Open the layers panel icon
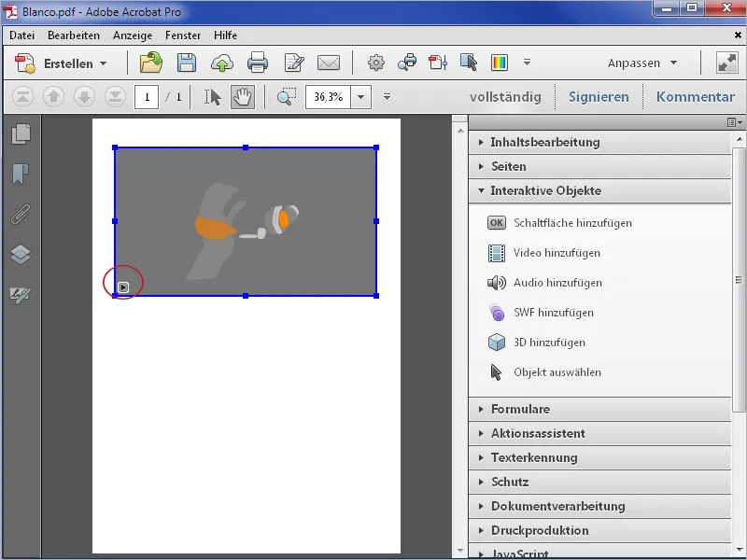The height and width of the screenshot is (560, 747). coord(21,254)
